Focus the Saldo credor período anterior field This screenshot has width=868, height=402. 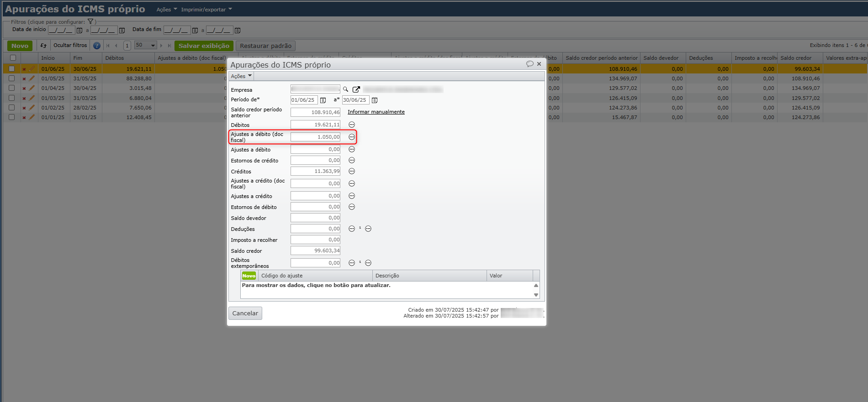click(x=315, y=112)
